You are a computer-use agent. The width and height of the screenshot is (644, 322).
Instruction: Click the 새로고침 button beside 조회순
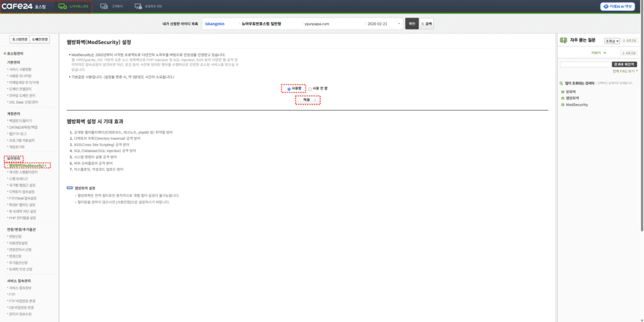(631, 41)
